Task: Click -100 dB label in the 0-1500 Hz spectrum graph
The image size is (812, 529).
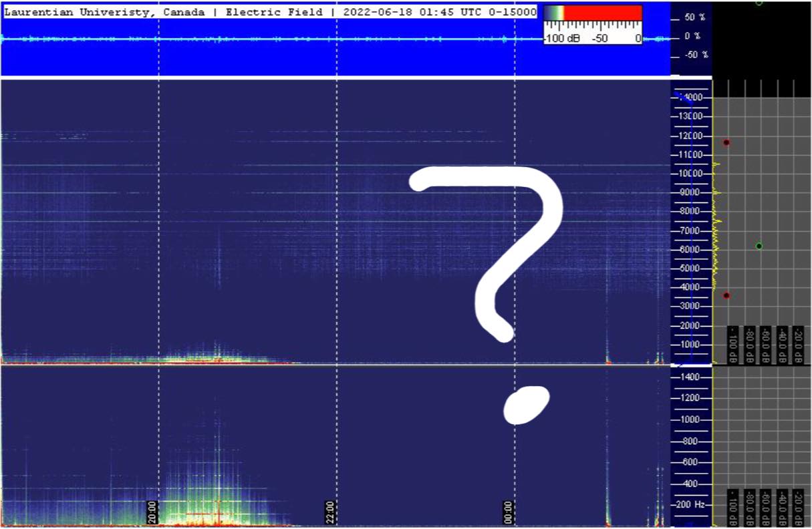Action: click(733, 508)
